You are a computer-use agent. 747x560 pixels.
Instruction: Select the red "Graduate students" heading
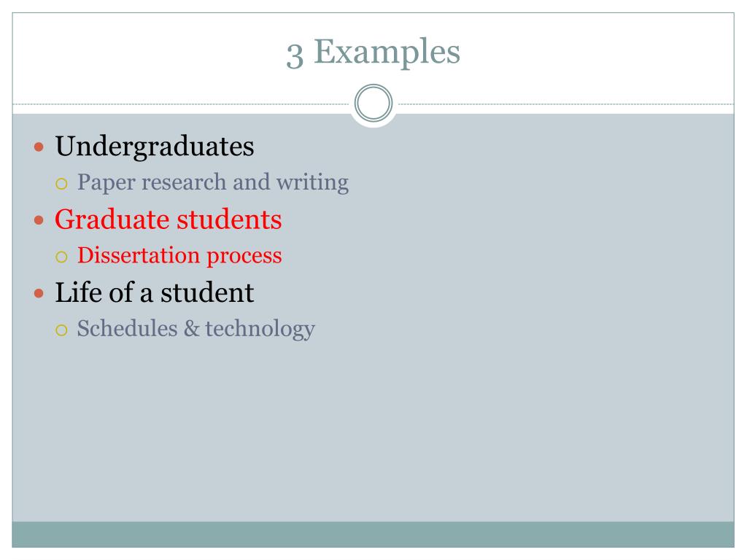pyautogui.click(x=169, y=219)
